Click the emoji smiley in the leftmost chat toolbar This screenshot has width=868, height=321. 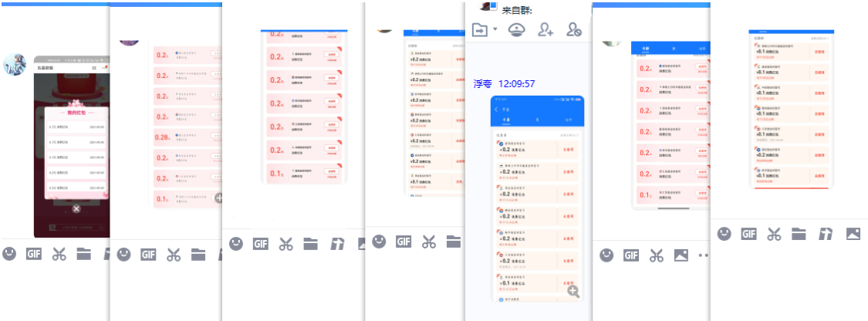click(9, 253)
